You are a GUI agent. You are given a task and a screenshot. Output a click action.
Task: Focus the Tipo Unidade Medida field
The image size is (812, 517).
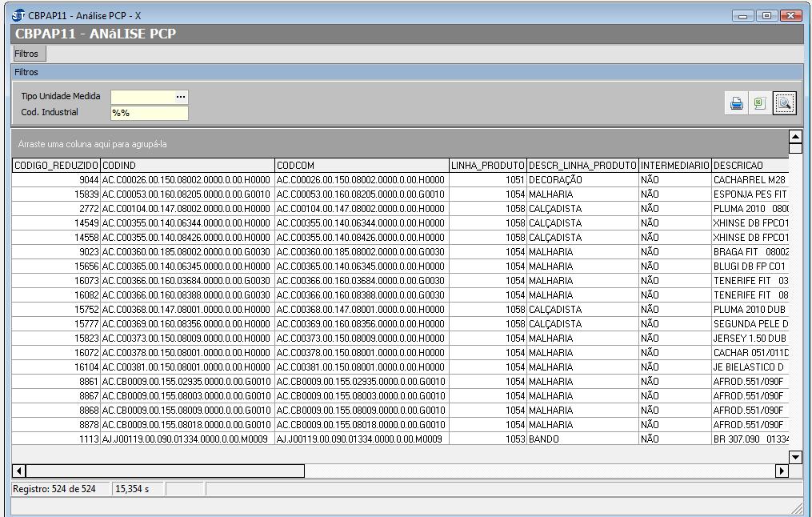coord(142,97)
